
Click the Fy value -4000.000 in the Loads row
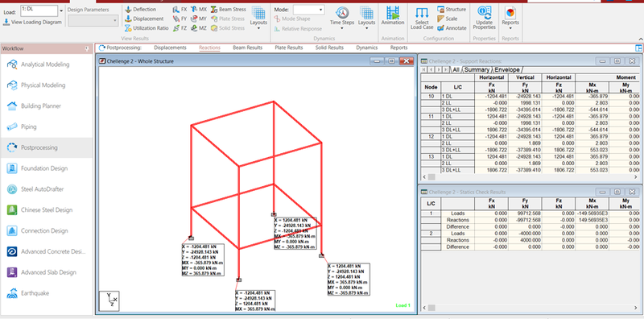(525, 234)
